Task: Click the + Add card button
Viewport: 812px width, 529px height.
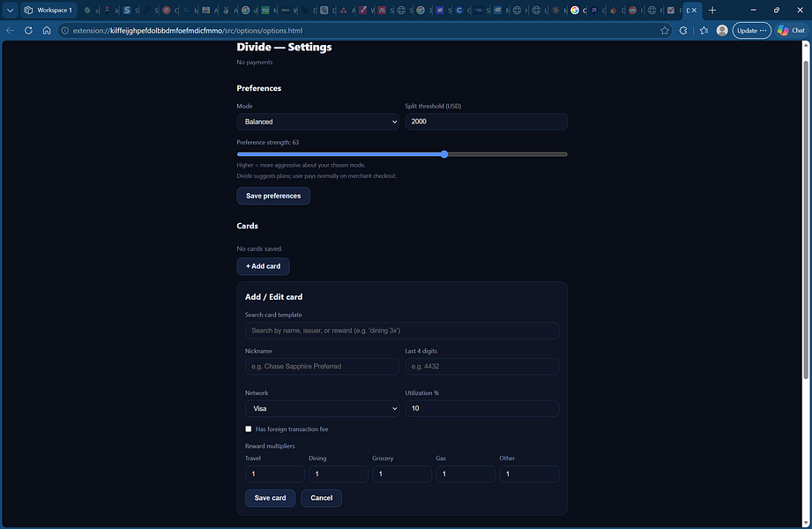Action: [263, 266]
